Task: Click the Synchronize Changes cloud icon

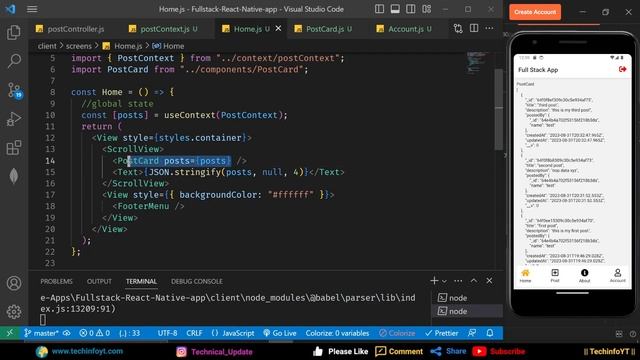Action: click(x=67, y=333)
